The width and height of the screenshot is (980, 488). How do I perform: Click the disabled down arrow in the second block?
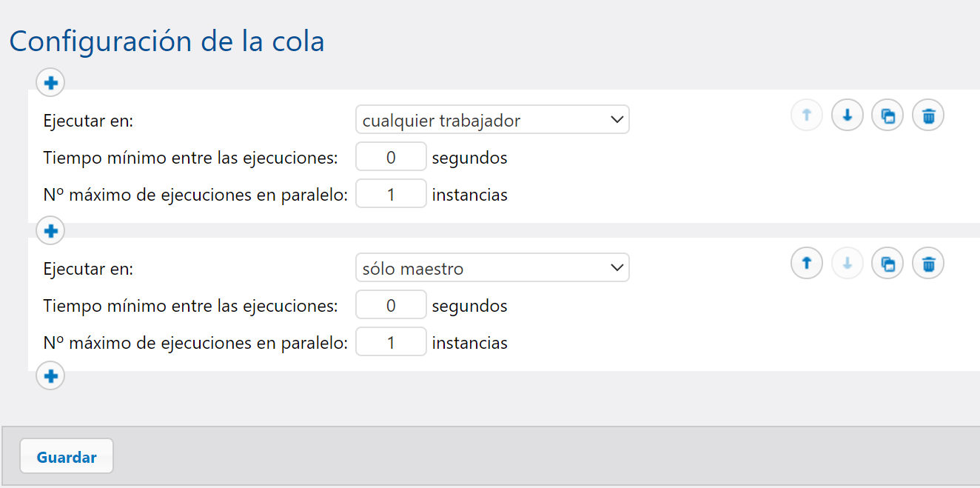pos(847,264)
